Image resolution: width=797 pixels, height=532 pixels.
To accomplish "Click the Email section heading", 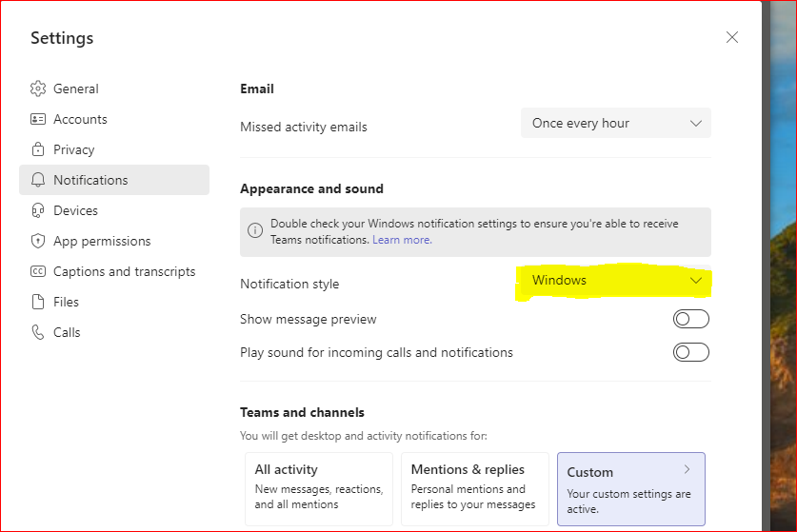I will [x=257, y=89].
